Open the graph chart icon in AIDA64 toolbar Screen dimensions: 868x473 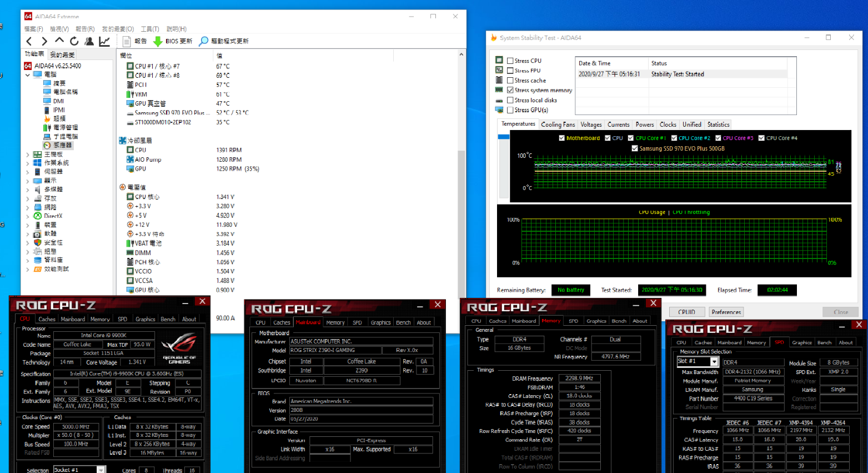[104, 41]
